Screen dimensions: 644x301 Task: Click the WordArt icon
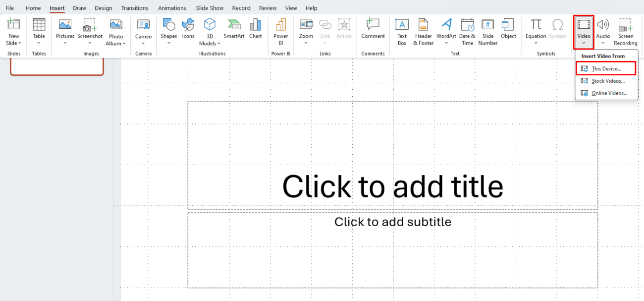coord(446,25)
